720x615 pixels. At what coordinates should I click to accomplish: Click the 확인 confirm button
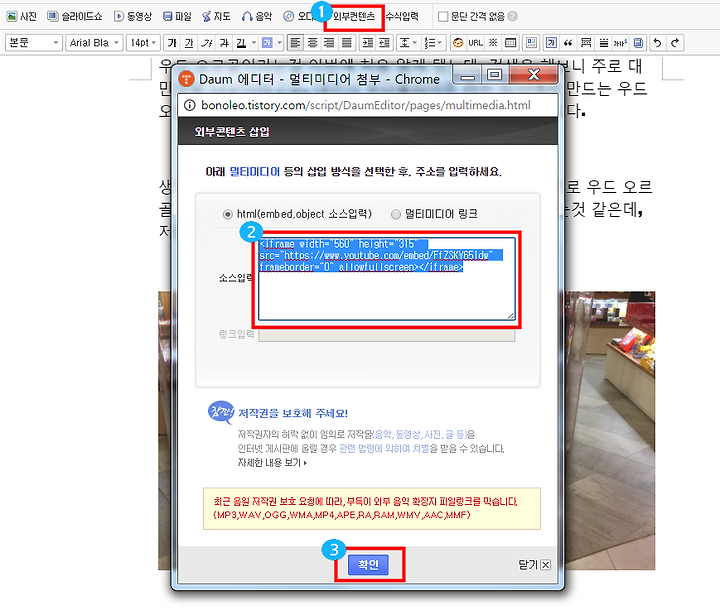click(x=368, y=564)
